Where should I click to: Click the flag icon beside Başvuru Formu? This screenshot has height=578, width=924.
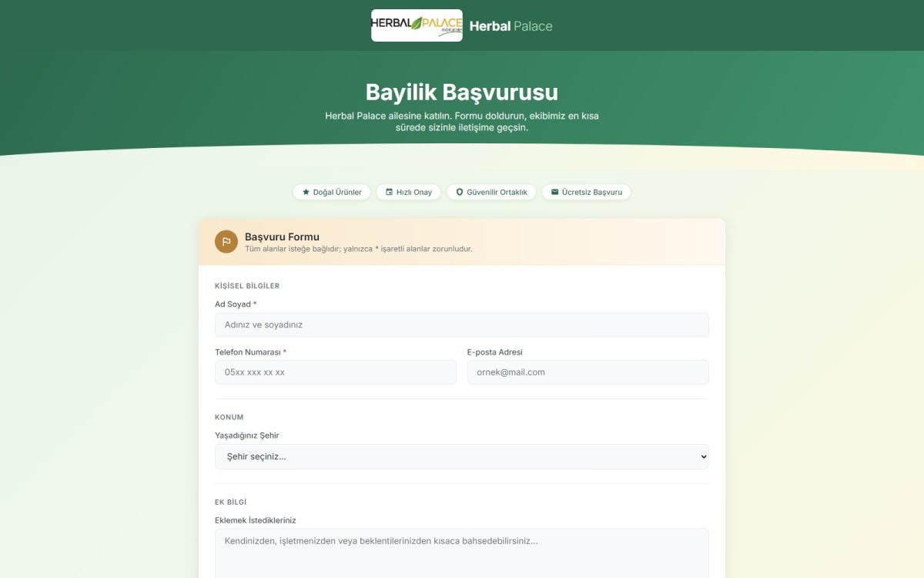click(226, 241)
